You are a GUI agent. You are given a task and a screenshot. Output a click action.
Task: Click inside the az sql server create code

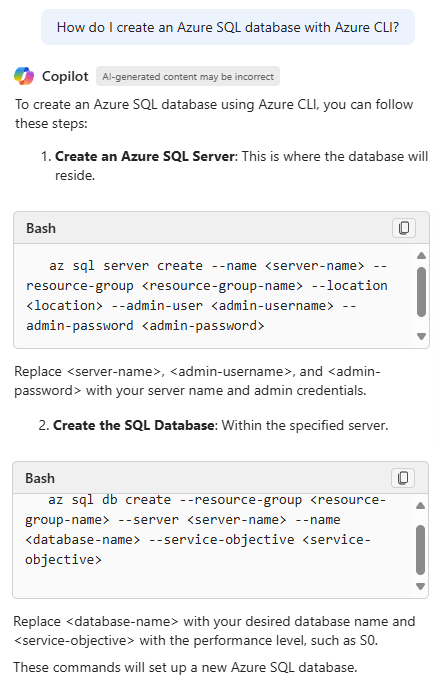click(x=207, y=296)
